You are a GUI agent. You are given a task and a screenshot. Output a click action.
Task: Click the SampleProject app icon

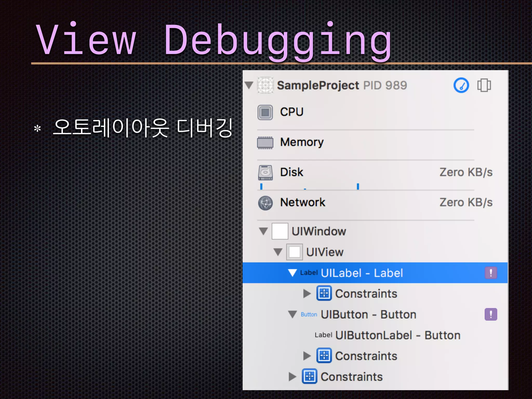point(265,85)
